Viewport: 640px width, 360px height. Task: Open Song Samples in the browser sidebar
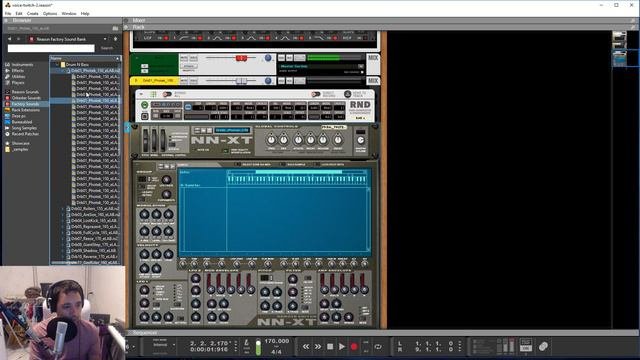coord(24,128)
